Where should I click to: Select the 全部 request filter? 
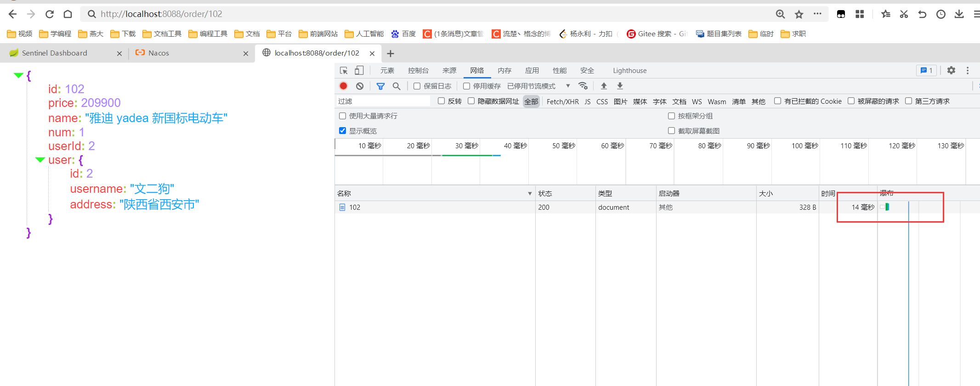point(531,101)
